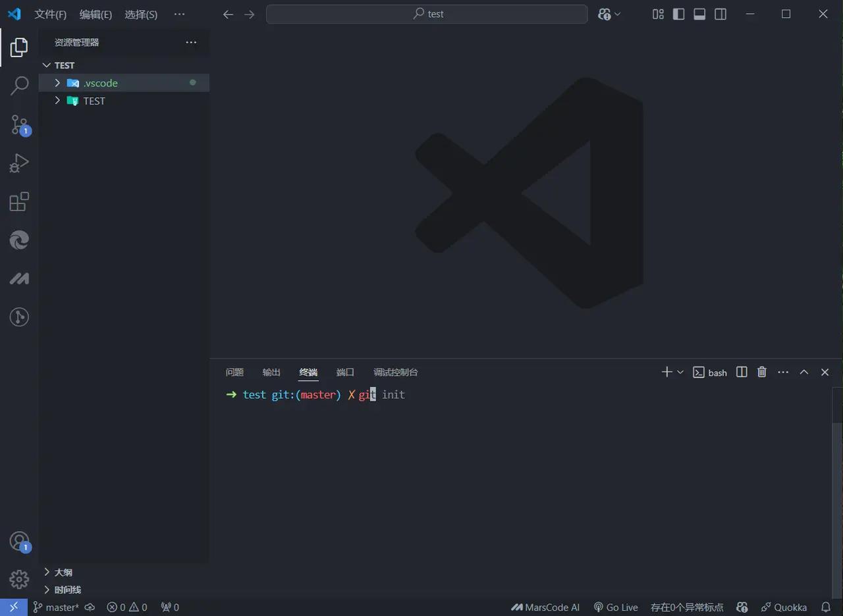The image size is (843, 616).
Task: Open the Git Graph activity bar icon
Action: point(19,317)
